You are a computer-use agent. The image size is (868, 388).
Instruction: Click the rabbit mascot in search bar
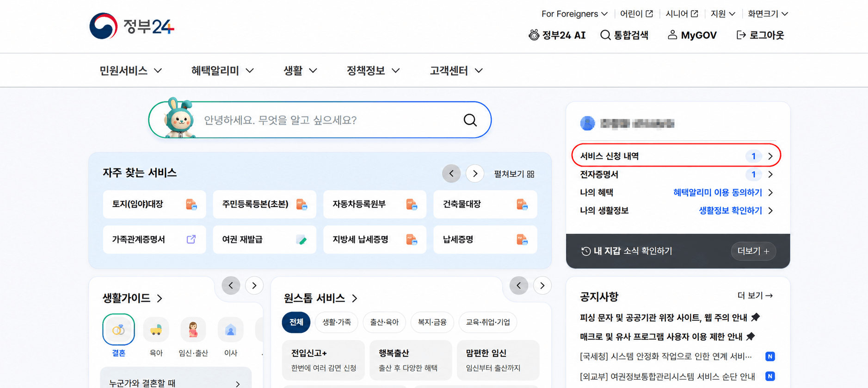[x=179, y=118]
